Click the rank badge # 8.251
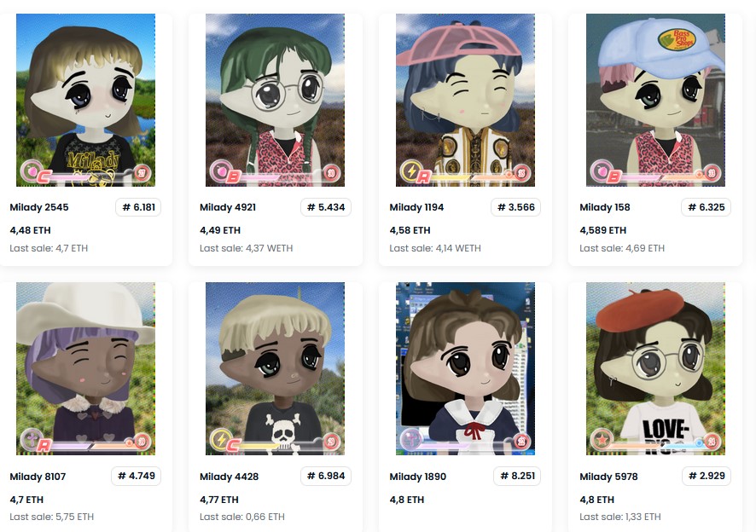The image size is (756, 532). click(x=517, y=476)
